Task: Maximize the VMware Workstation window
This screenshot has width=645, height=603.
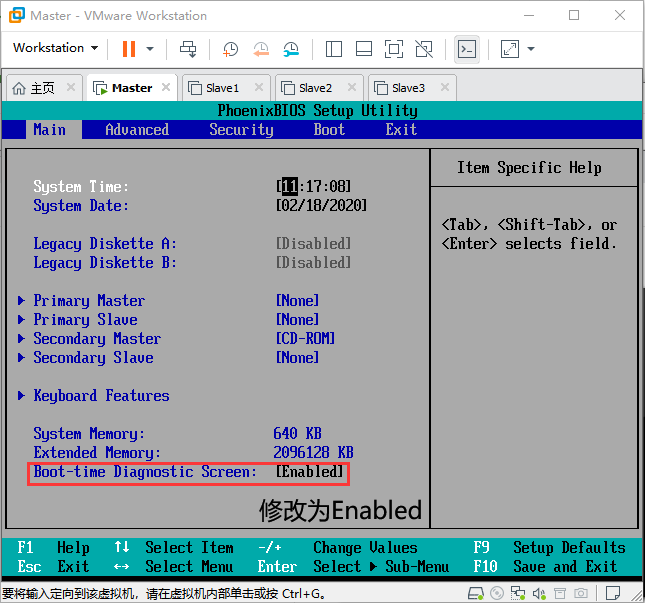Action: 574,16
